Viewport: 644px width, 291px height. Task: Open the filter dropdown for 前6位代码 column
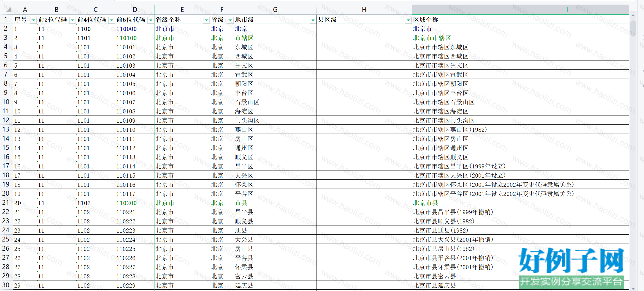(x=151, y=20)
